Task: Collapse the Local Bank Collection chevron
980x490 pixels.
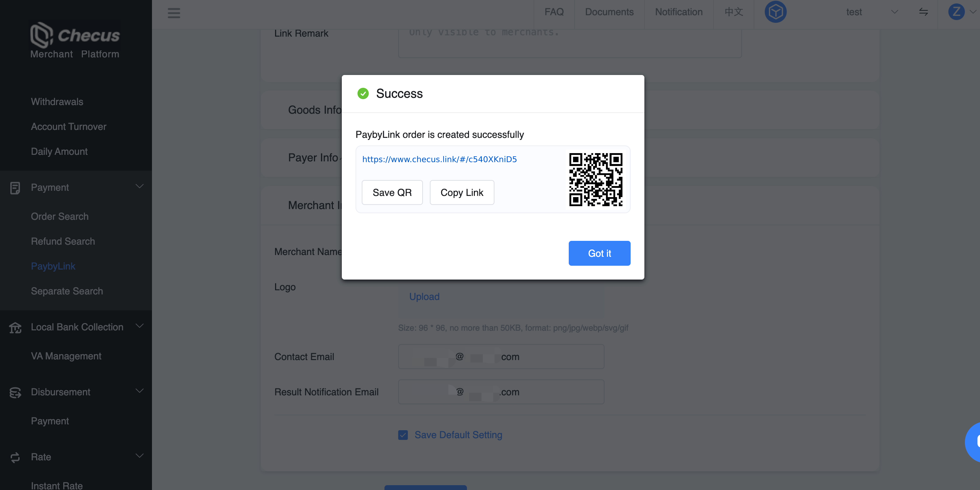Action: coord(140,326)
